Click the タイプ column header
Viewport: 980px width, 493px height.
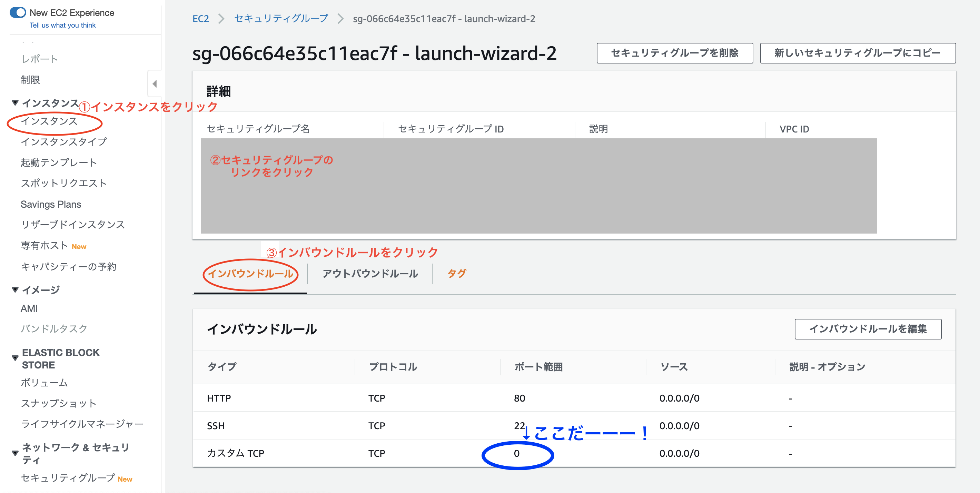pos(222,367)
